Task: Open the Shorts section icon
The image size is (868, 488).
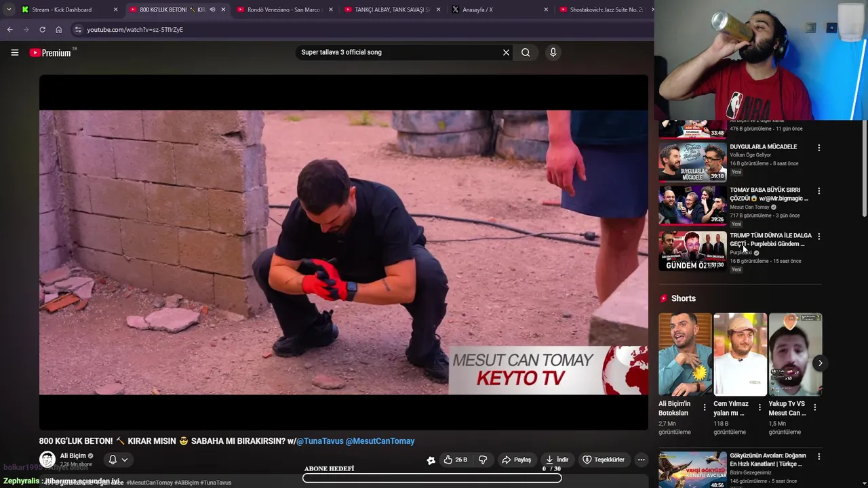Action: coord(664,298)
